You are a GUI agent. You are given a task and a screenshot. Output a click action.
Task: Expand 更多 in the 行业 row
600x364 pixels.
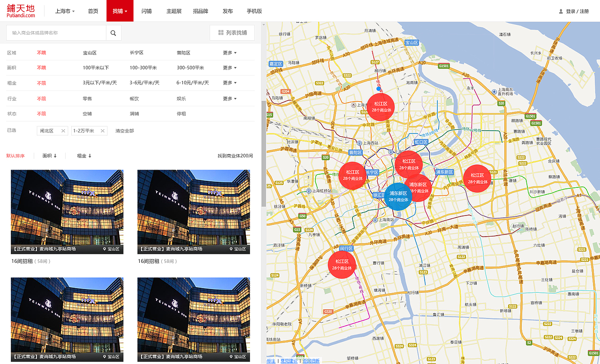pyautogui.click(x=230, y=99)
